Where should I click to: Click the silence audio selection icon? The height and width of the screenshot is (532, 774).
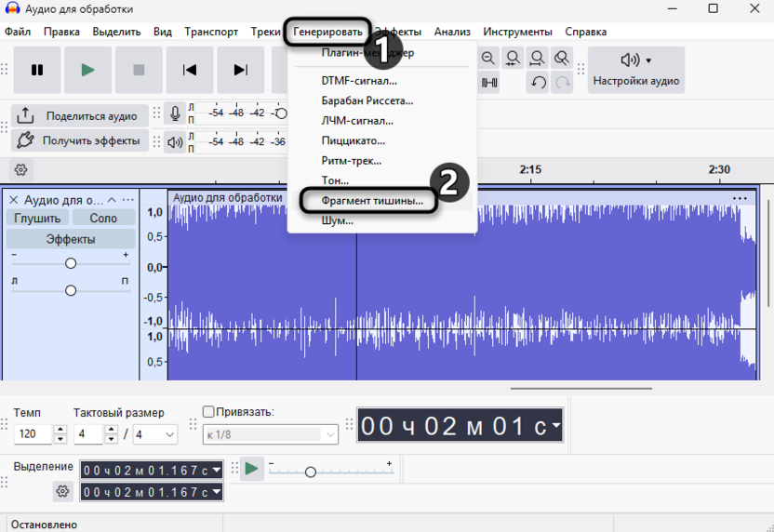tap(489, 83)
